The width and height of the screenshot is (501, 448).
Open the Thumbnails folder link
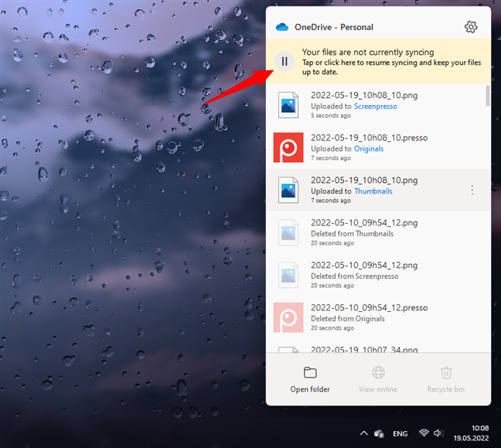coord(373,192)
